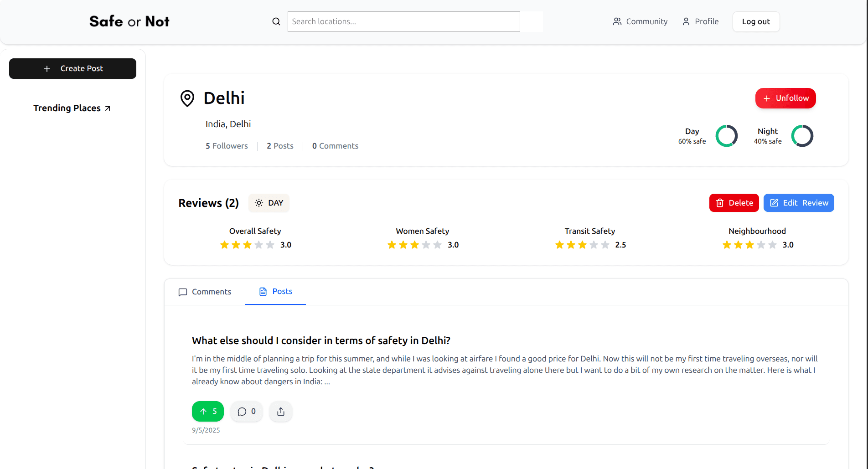Image resolution: width=868 pixels, height=469 pixels.
Task: Click the Night safety progress ring
Action: 802,136
